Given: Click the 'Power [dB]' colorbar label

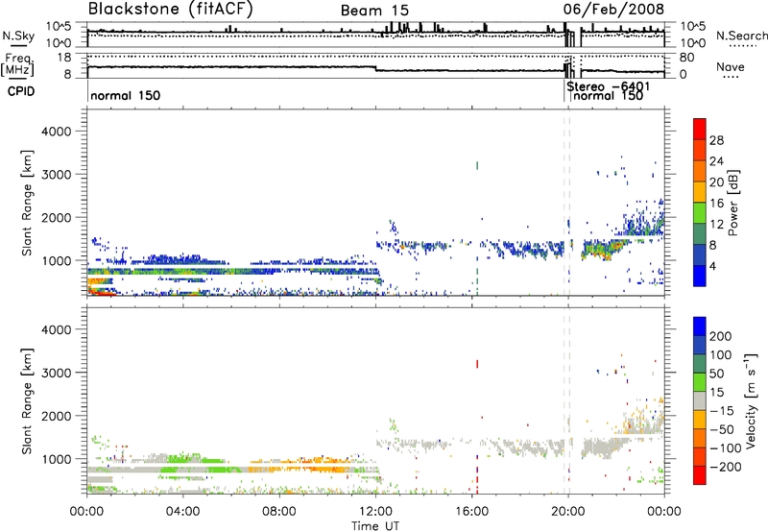Looking at the screenshot, I should point(732,203).
